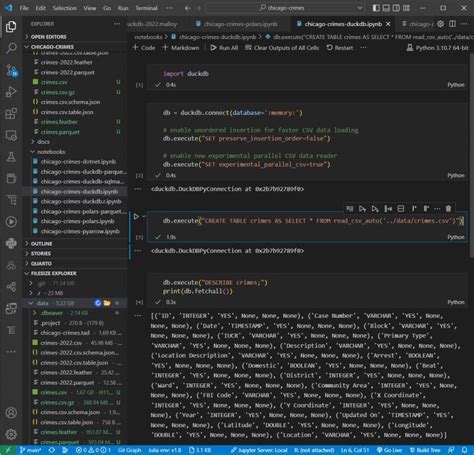Viewport: 474px width, 455px height.
Task: Click the main* branch indicator
Action: click(31, 450)
